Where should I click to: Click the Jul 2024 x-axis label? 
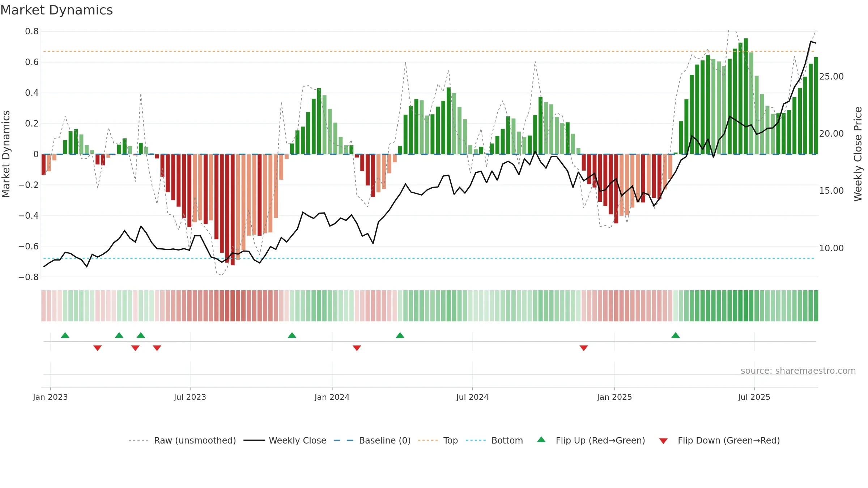point(472,397)
